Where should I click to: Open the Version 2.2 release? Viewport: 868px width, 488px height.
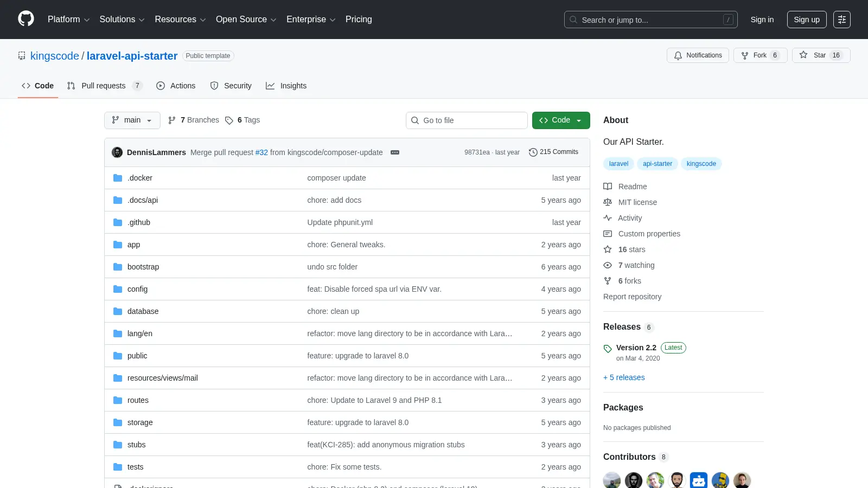[636, 348]
